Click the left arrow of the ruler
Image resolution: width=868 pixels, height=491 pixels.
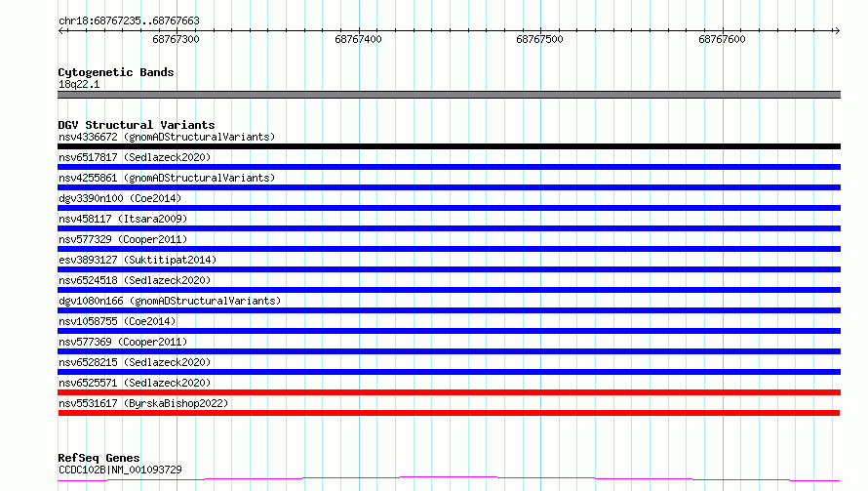coord(61,31)
